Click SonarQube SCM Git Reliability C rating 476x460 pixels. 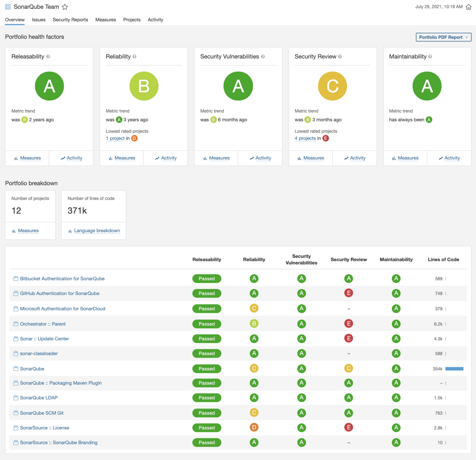[x=254, y=413]
